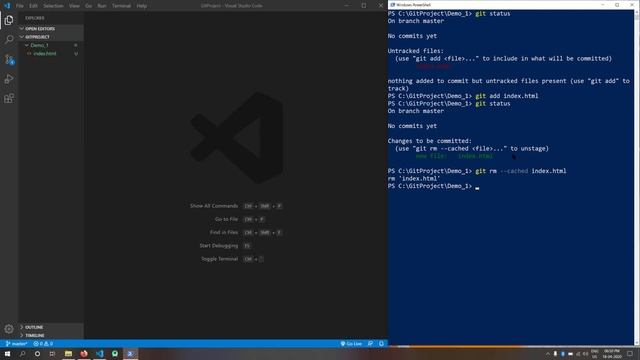The image size is (640, 360).
Task: Click Go Live in the status bar
Action: (x=351, y=344)
